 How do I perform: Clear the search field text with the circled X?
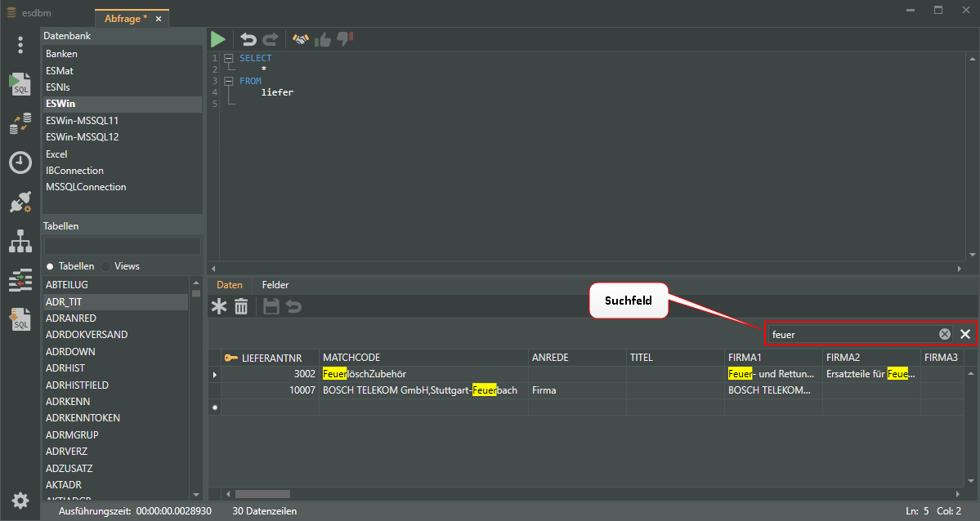tap(945, 334)
